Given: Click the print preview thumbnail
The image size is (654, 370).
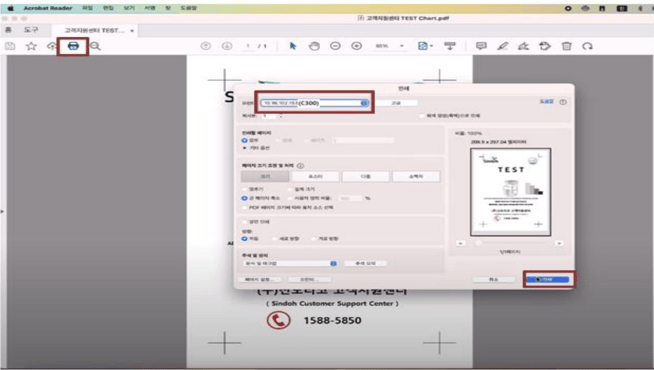Looking at the screenshot, I should [x=511, y=192].
